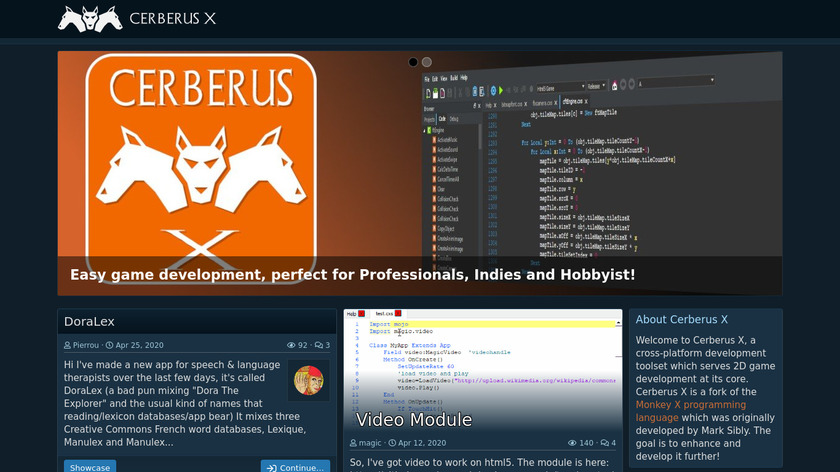This screenshot has height=472, width=840.
Task: Open the DoraLex post title
Action: pyautogui.click(x=89, y=321)
